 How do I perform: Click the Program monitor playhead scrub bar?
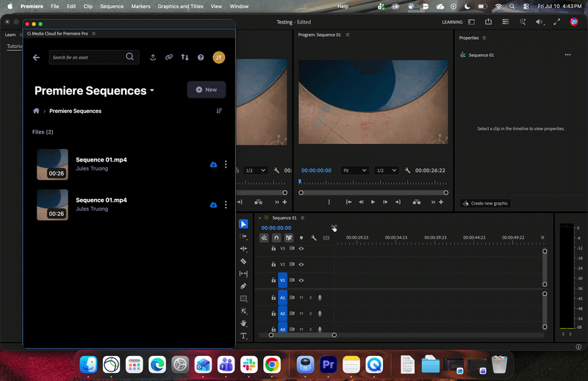pos(373,183)
